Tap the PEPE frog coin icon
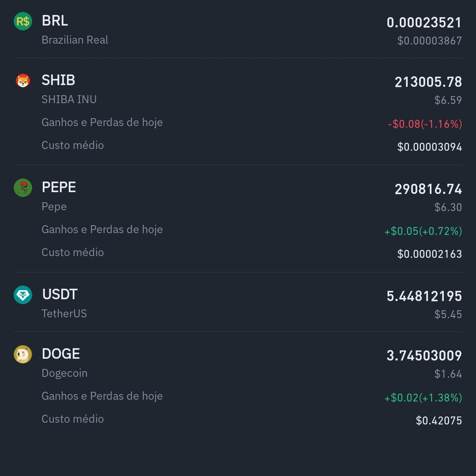 23,188
